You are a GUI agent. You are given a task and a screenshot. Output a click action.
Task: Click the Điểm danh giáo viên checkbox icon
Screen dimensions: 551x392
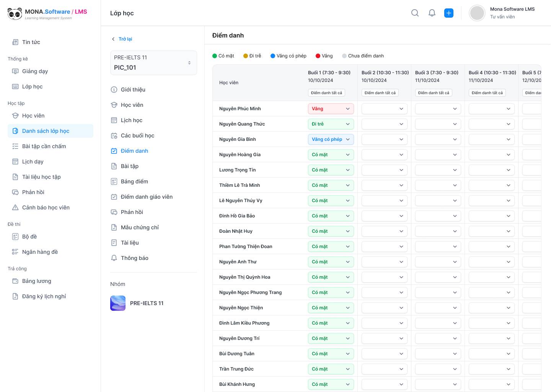tap(114, 197)
